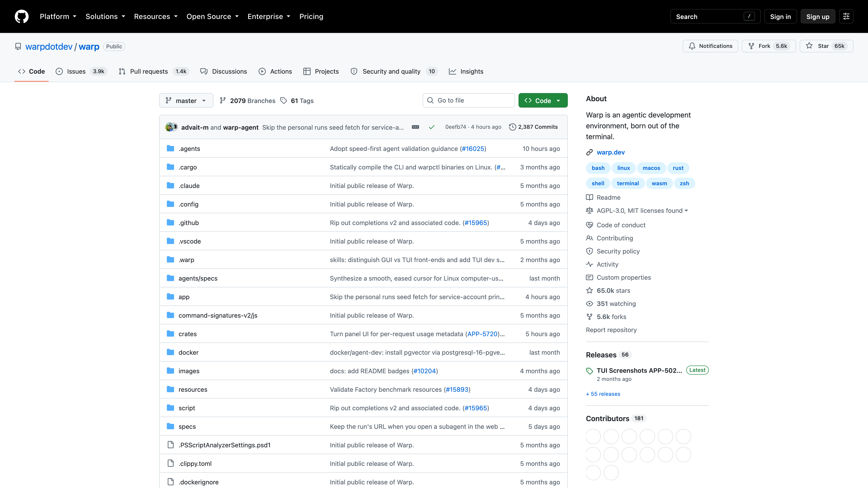Open the Insights tab
Screen dimensions: 868x488
click(x=466, y=71)
